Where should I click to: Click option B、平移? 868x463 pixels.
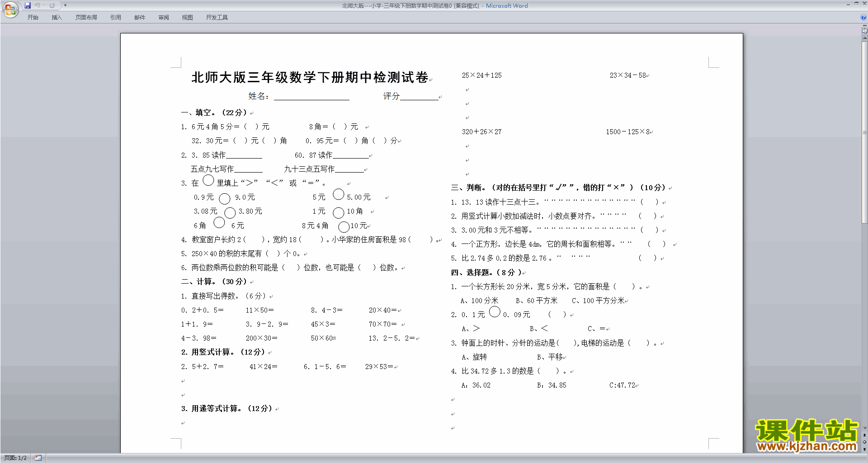click(x=550, y=357)
